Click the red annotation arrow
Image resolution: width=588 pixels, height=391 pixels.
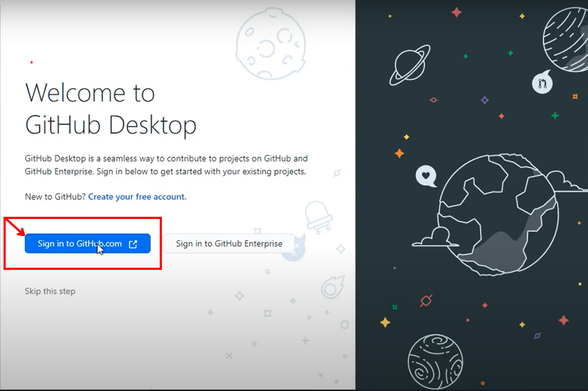16,227
